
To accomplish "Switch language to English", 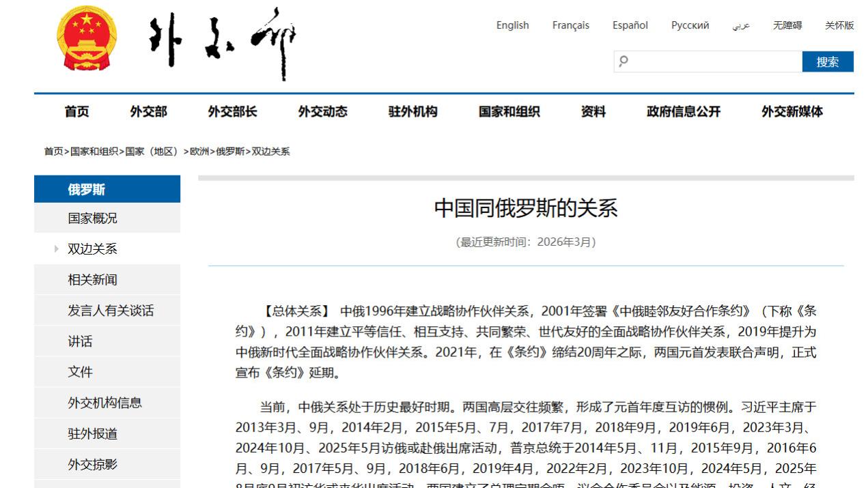I will point(512,25).
